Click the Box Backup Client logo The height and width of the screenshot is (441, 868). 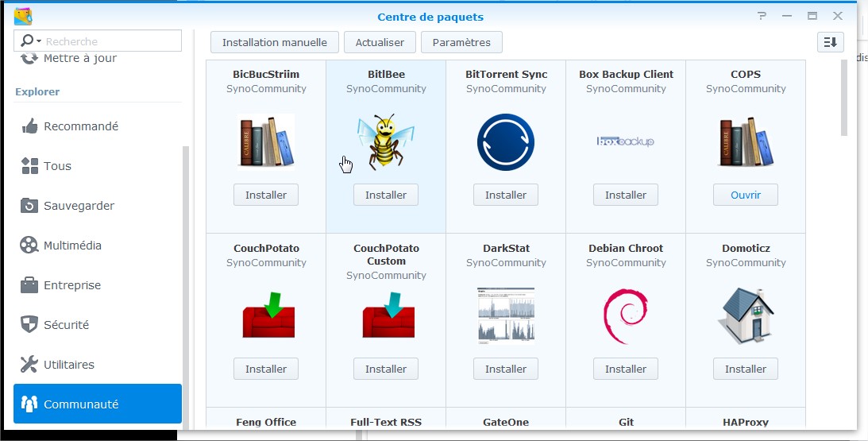point(626,141)
